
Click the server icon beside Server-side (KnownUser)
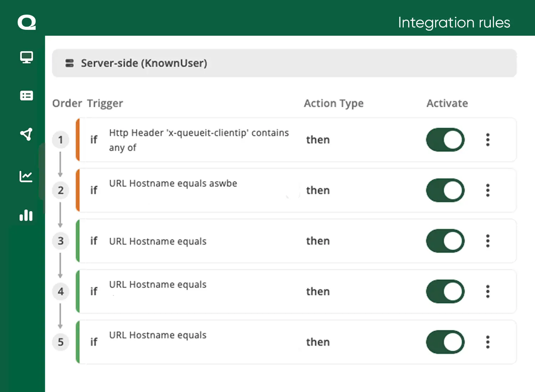pyautogui.click(x=69, y=63)
